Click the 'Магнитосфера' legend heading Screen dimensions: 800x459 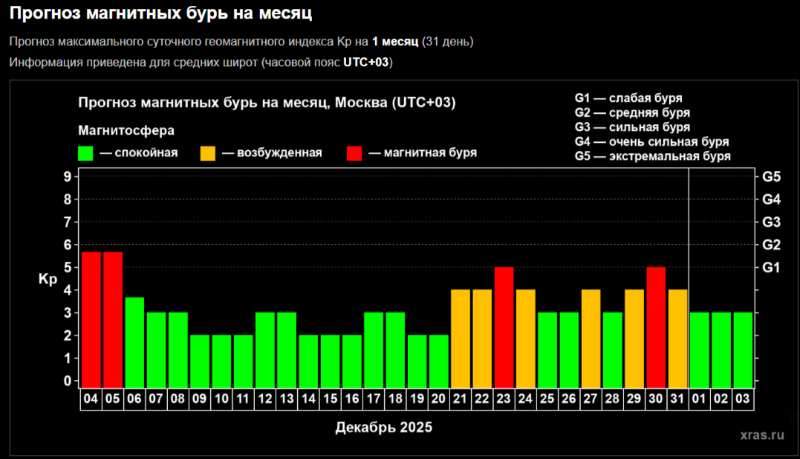(126, 131)
